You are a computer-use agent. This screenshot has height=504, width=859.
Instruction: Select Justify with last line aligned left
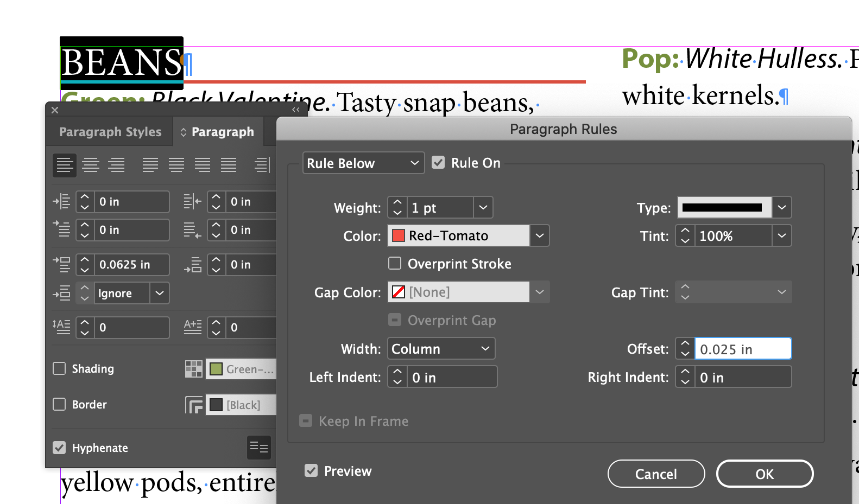click(150, 165)
